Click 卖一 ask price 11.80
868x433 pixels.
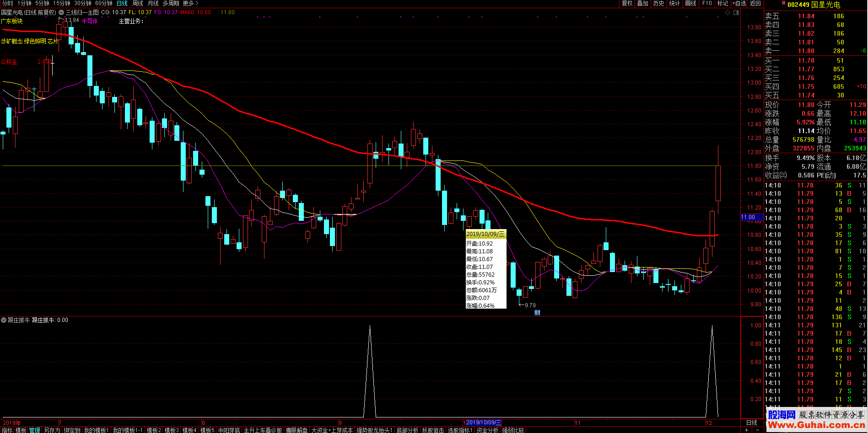click(x=806, y=51)
